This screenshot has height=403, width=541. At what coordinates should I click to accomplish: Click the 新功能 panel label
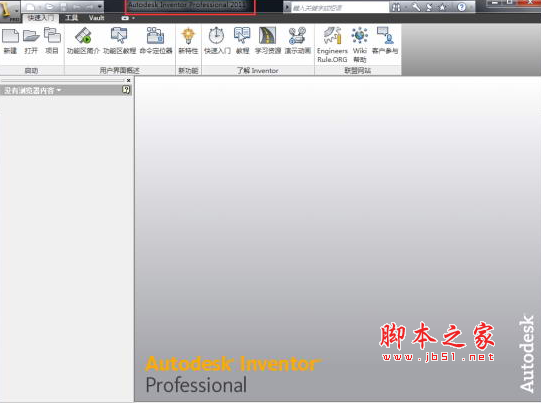tap(188, 71)
